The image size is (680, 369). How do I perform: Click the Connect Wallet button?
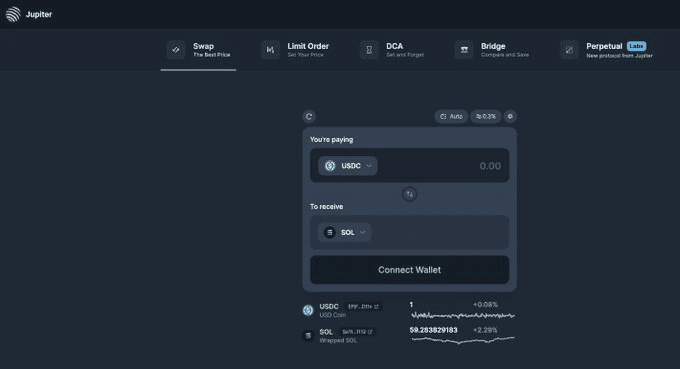[x=409, y=270]
